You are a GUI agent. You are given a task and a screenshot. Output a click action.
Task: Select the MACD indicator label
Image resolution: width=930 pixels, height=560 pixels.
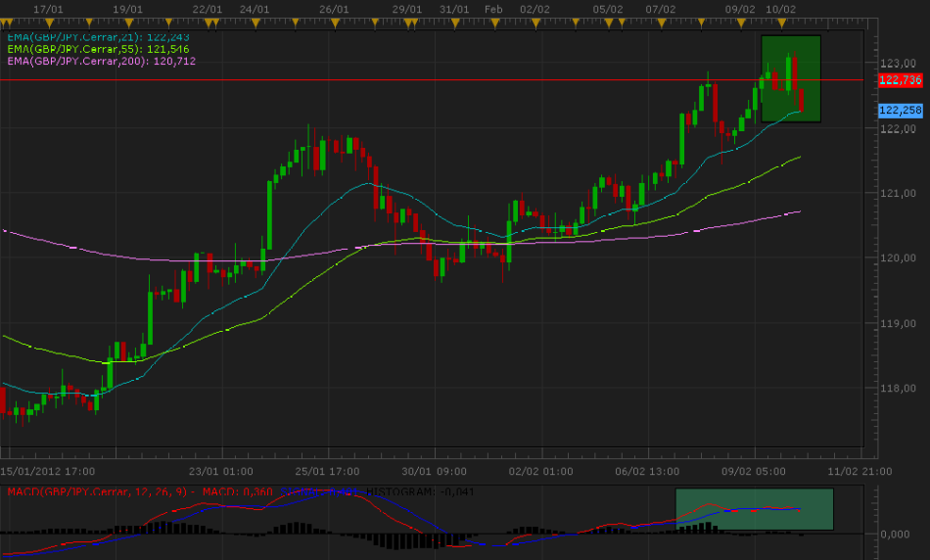point(98,490)
